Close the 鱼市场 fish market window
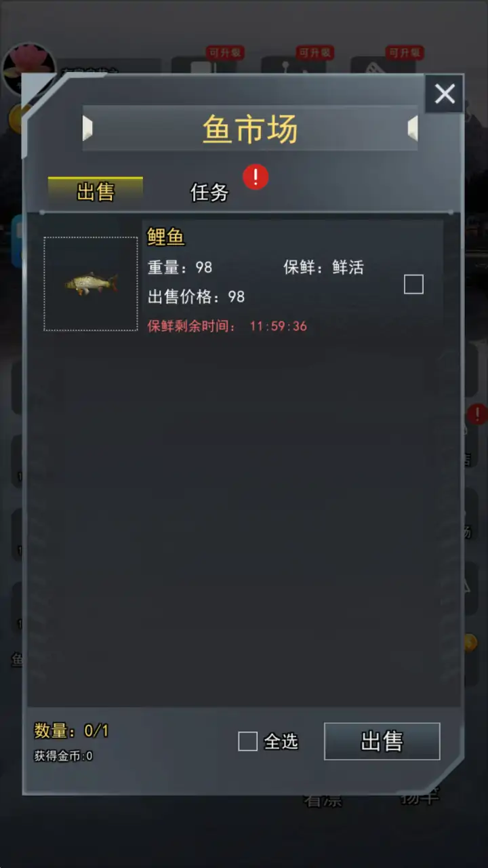 (445, 94)
